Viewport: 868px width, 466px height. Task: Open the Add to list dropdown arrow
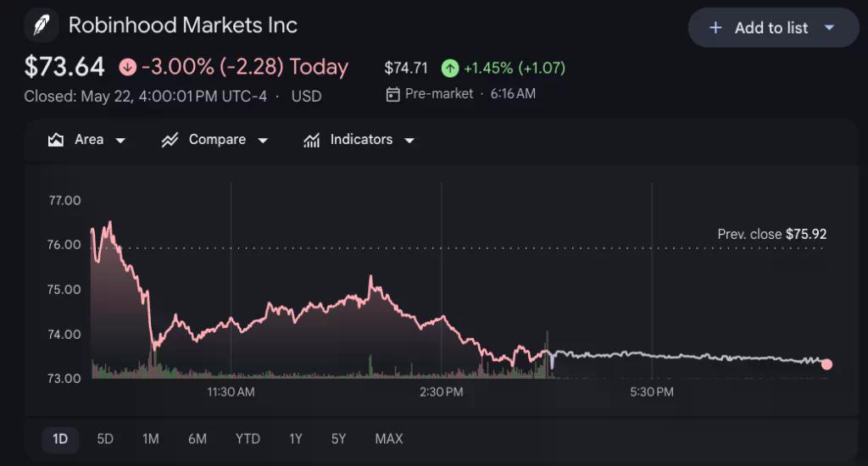point(829,28)
